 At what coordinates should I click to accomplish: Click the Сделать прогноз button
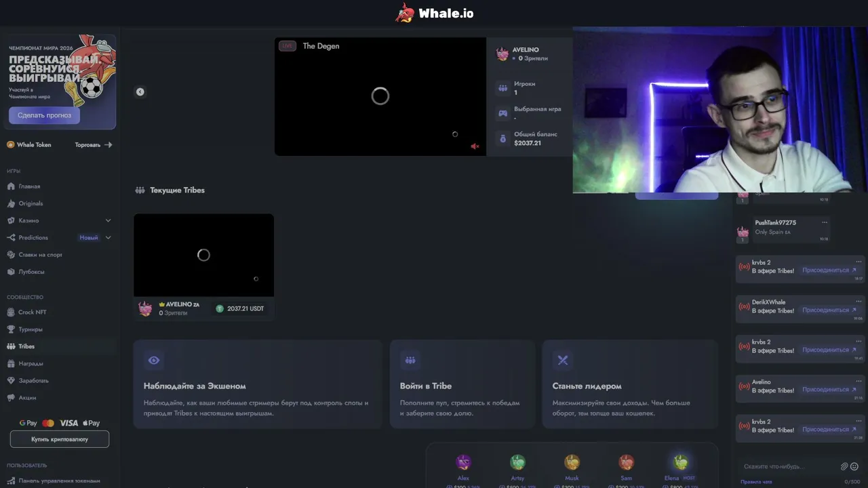pyautogui.click(x=44, y=115)
